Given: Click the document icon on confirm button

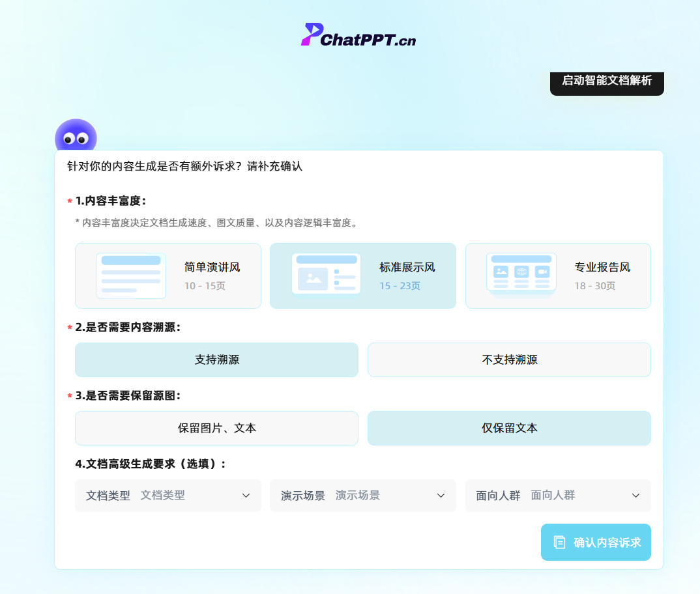Looking at the screenshot, I should [559, 542].
